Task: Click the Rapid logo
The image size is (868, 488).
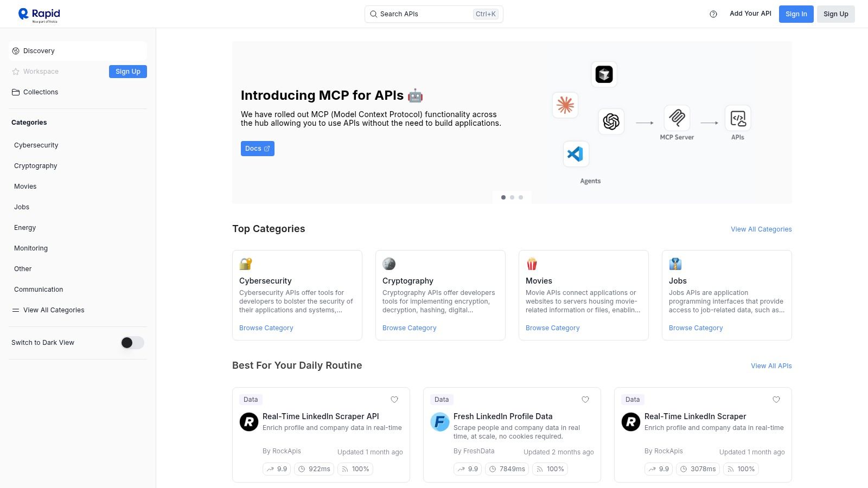Action: 39,15
